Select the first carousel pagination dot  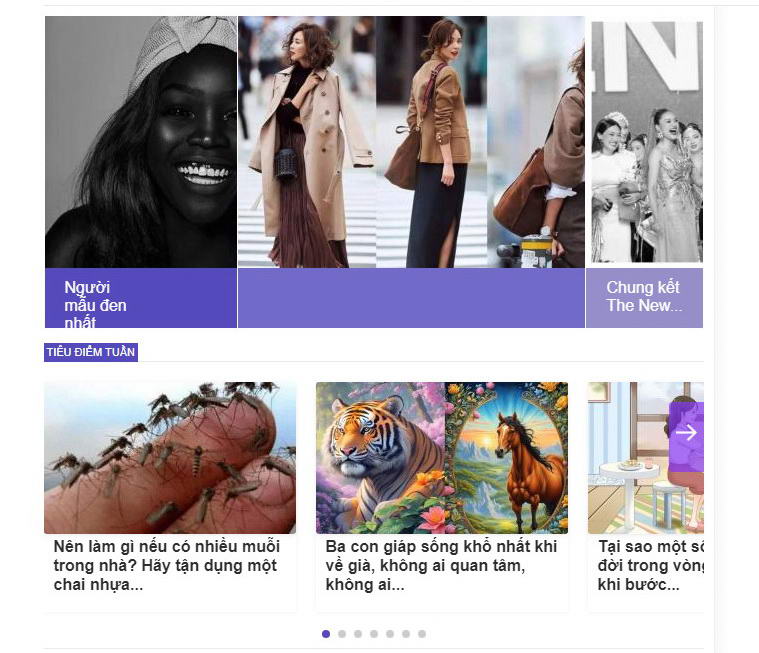coord(326,634)
